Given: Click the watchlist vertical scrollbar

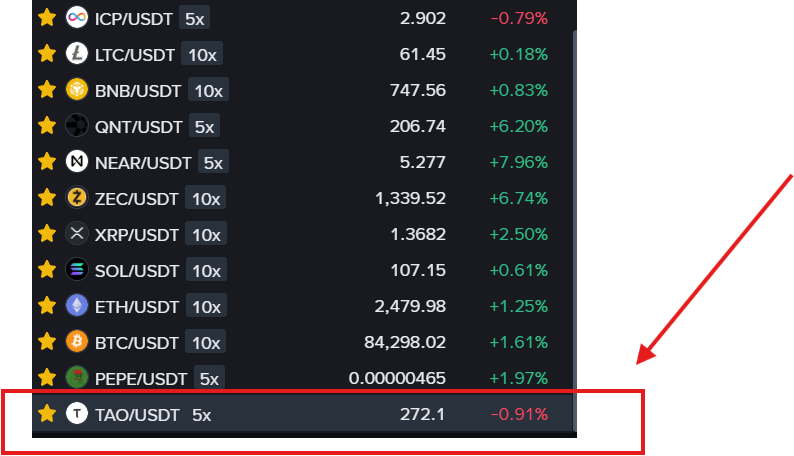Looking at the screenshot, I should 575,230.
